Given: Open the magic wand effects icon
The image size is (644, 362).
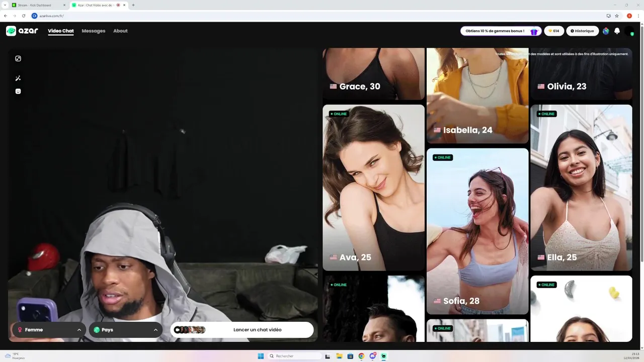Looking at the screenshot, I should [18, 78].
